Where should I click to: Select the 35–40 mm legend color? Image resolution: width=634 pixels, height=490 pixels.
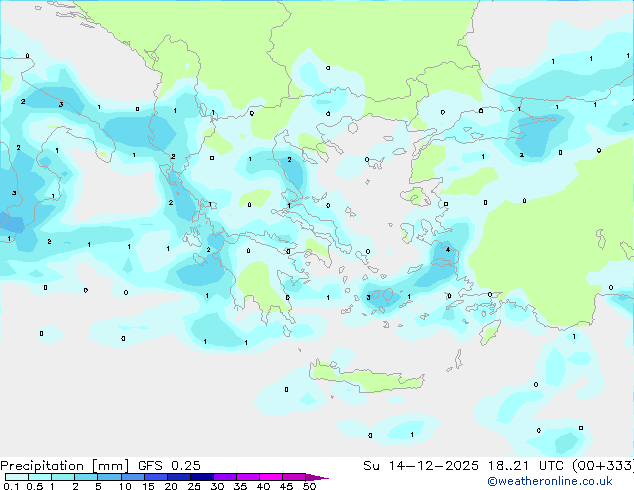click(247, 477)
